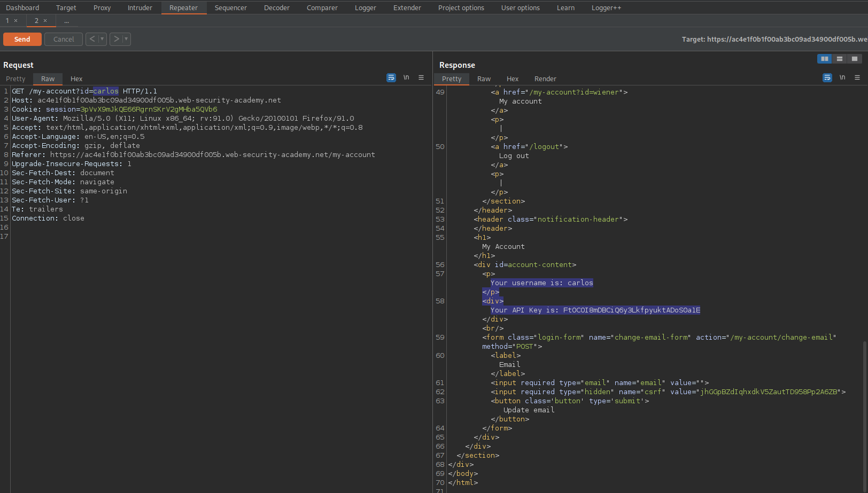Screen dimensions: 868x493
Task: Toggle word wrap in the Response panel
Action: [827, 78]
